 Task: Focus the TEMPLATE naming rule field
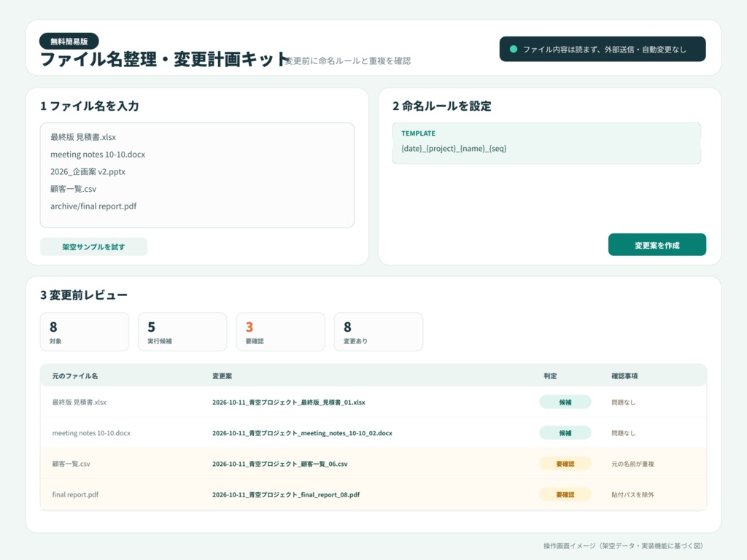[x=546, y=144]
